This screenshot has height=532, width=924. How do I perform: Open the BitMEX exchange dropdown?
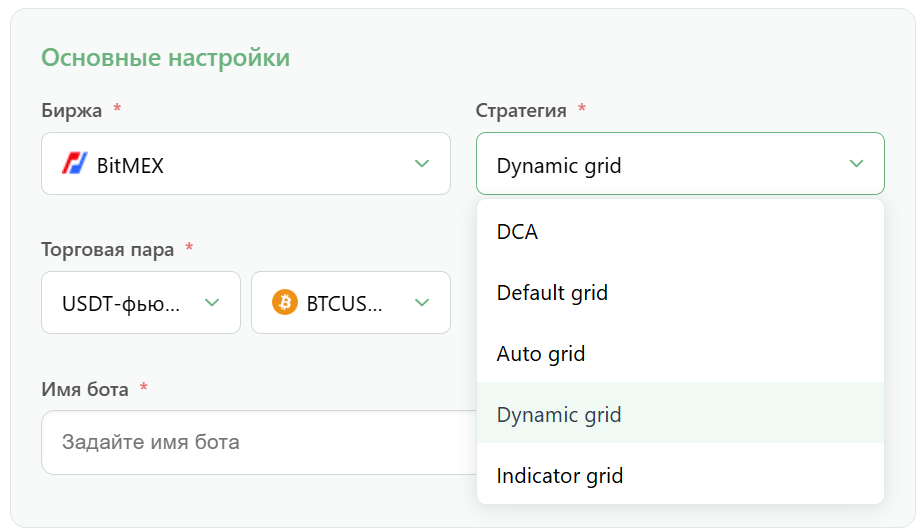[246, 164]
